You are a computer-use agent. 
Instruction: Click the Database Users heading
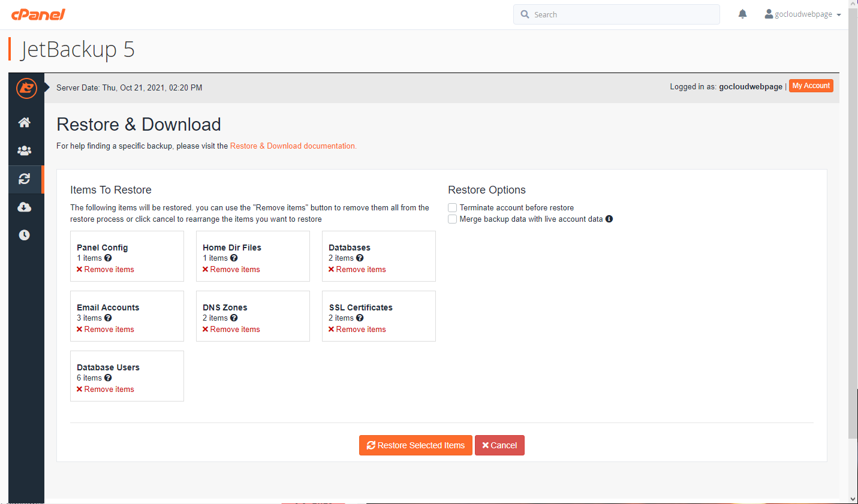[108, 367]
